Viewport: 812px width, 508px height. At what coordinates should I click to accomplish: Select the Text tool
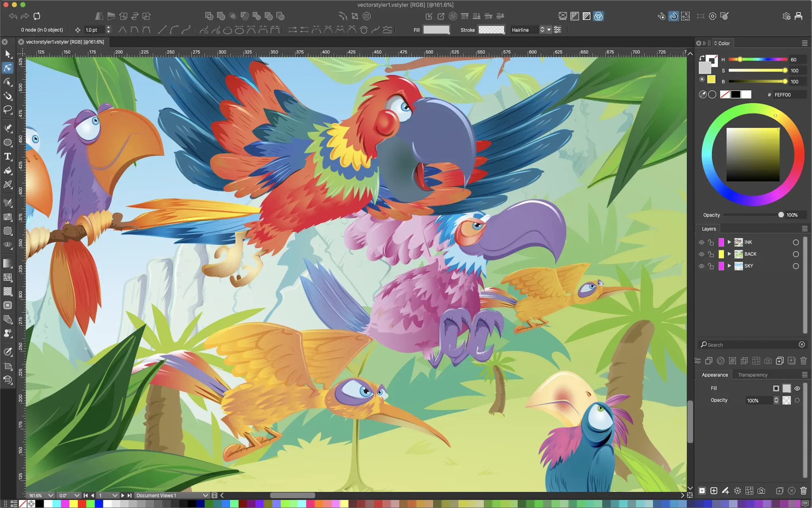point(8,156)
